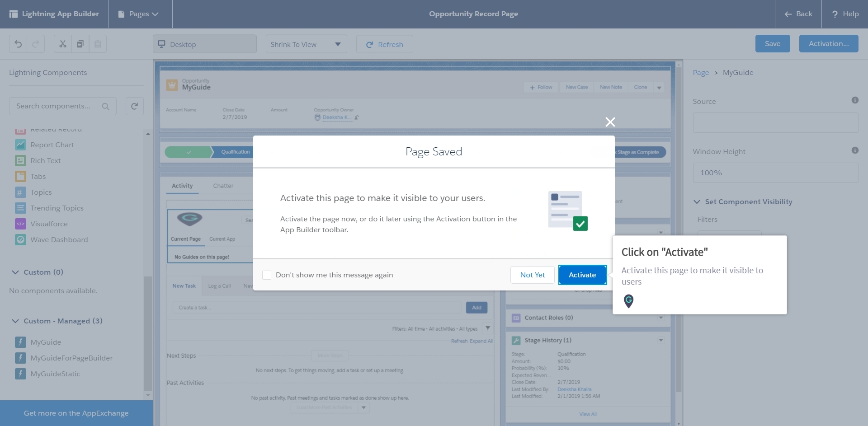This screenshot has width=868, height=426.
Task: Click the activity filter funnel icon
Action: (x=488, y=328)
